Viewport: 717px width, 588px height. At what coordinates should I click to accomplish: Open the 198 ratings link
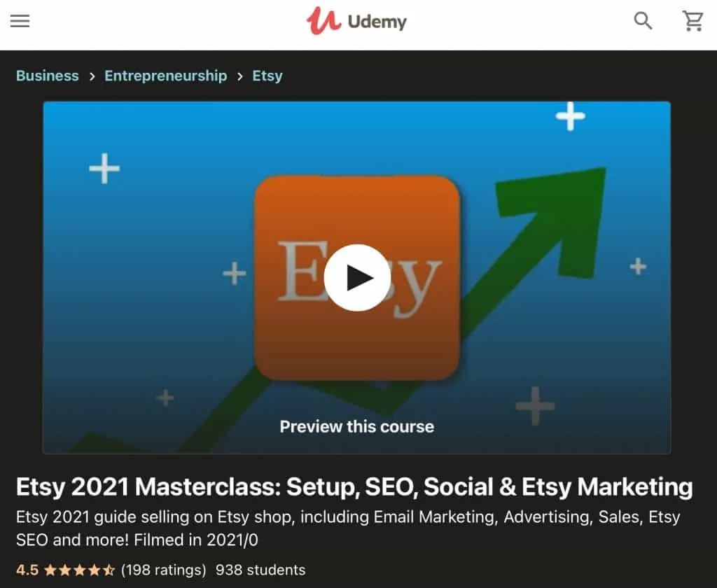(x=164, y=570)
